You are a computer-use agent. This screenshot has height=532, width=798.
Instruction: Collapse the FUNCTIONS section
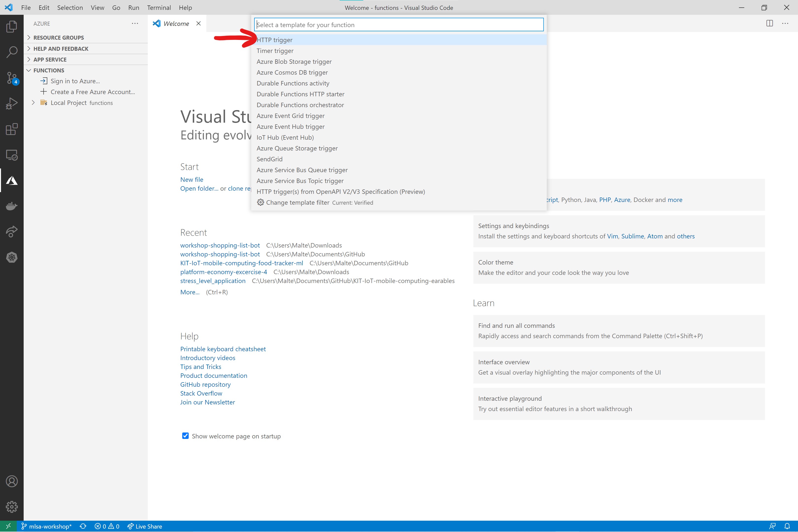point(49,70)
